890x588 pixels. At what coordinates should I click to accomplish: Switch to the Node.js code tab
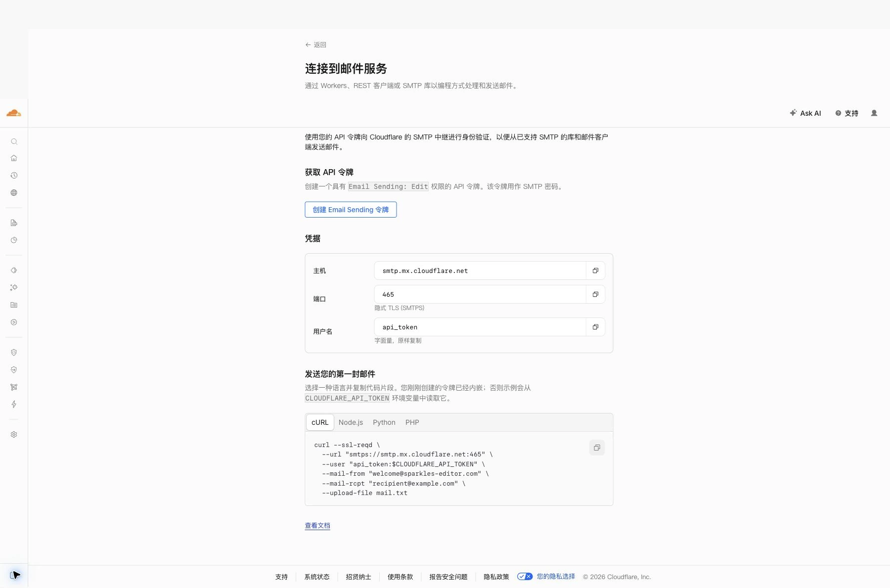[x=351, y=422]
